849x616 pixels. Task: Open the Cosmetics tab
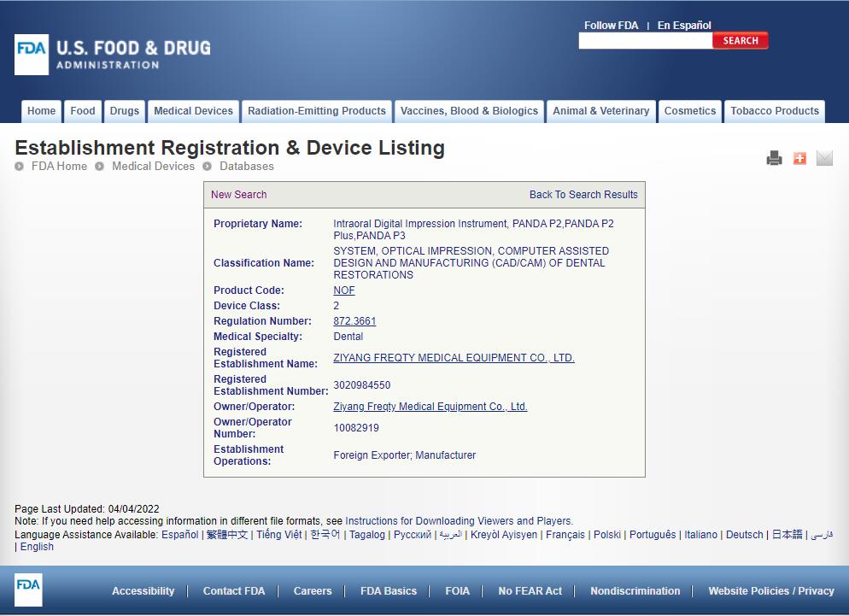(x=690, y=111)
